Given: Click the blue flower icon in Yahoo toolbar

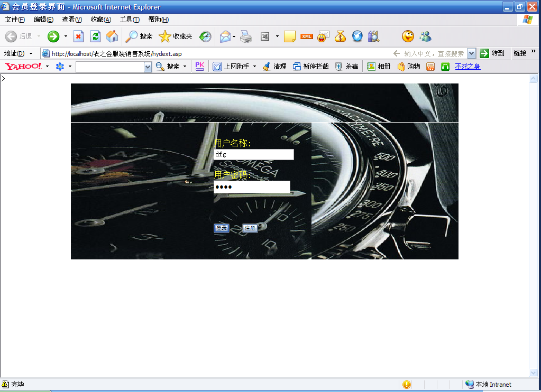Looking at the screenshot, I should (60, 66).
